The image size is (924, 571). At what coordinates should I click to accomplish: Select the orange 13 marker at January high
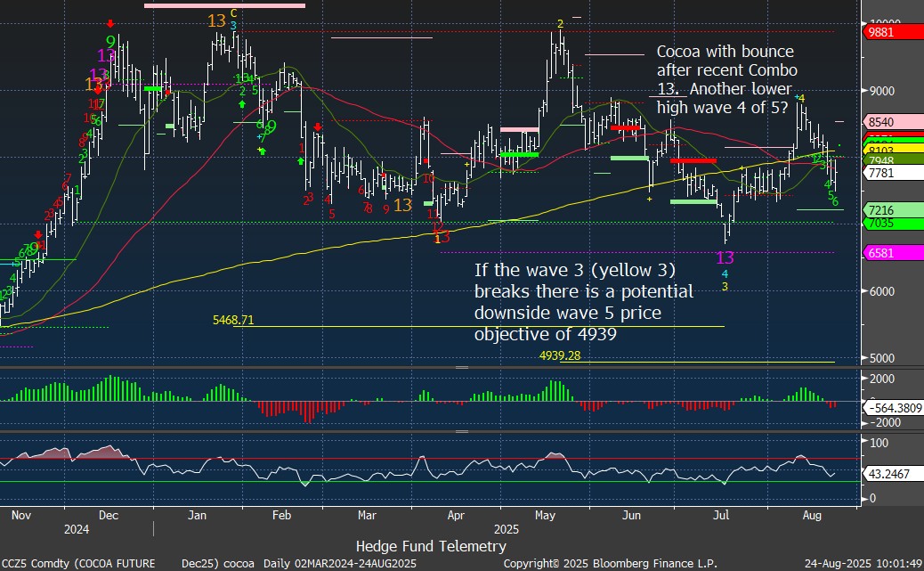click(217, 20)
